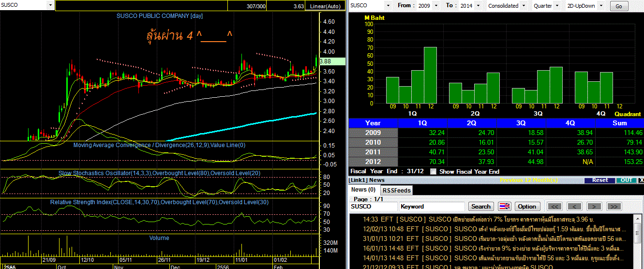
Task: Tick the Show Fiscal Year End checkbox
Action: coord(433,171)
